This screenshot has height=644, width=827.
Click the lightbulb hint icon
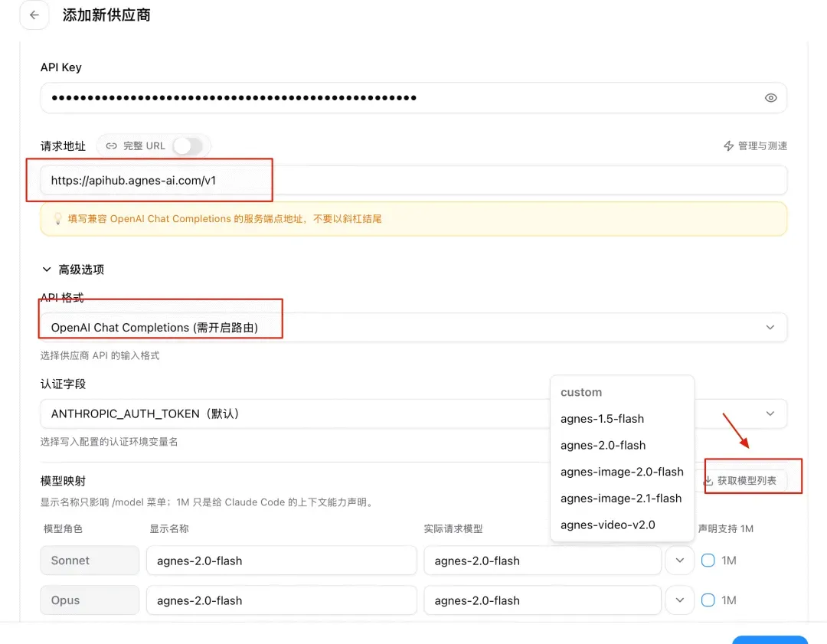tap(57, 218)
